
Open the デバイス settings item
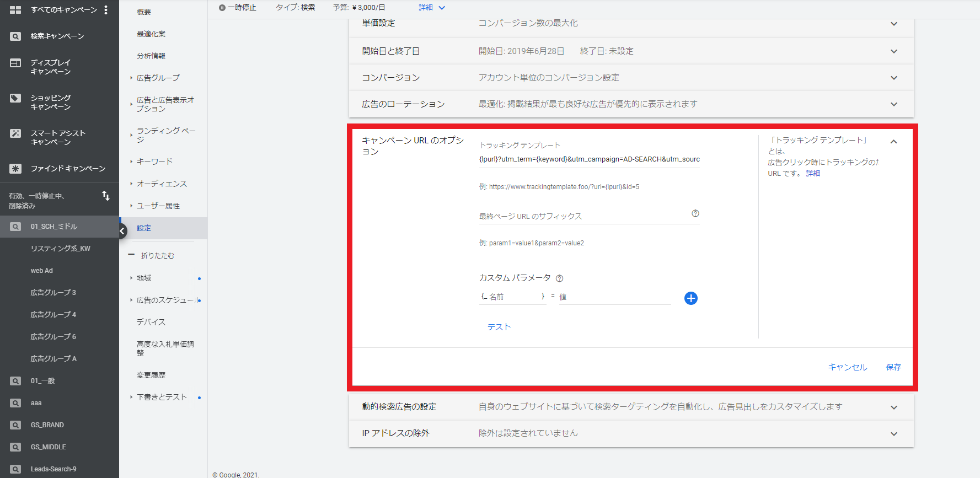coord(151,322)
